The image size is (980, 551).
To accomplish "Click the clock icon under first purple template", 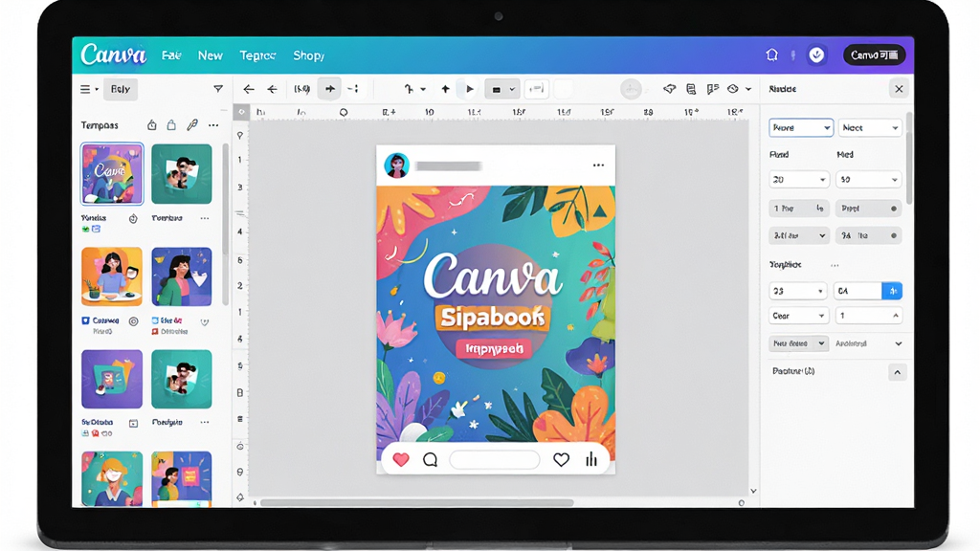I will point(133,219).
